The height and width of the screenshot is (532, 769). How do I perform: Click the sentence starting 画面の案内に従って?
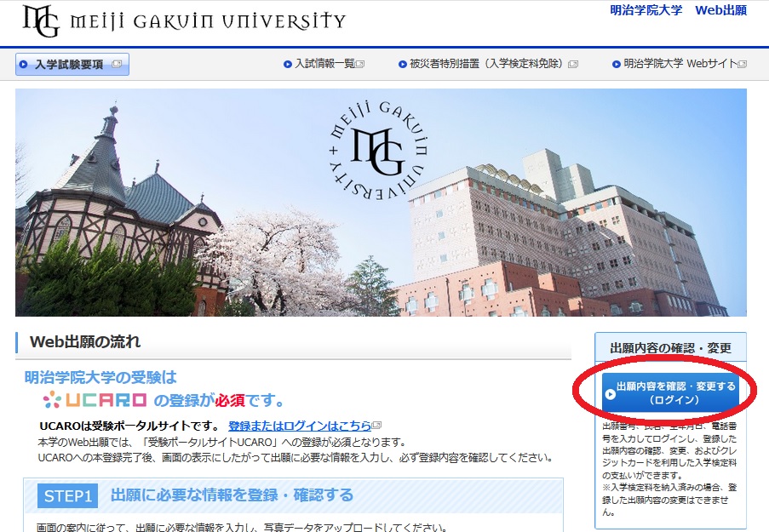[x=242, y=528]
